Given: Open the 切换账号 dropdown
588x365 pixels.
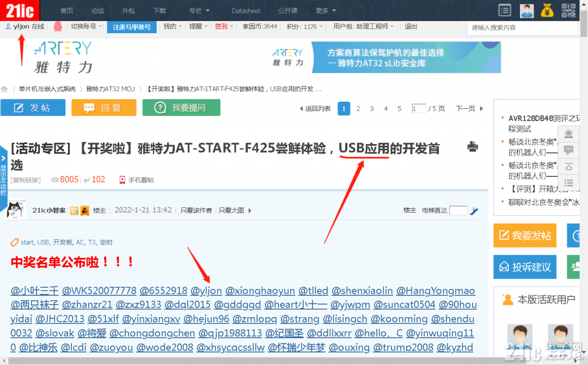Looking at the screenshot, I should pos(86,26).
